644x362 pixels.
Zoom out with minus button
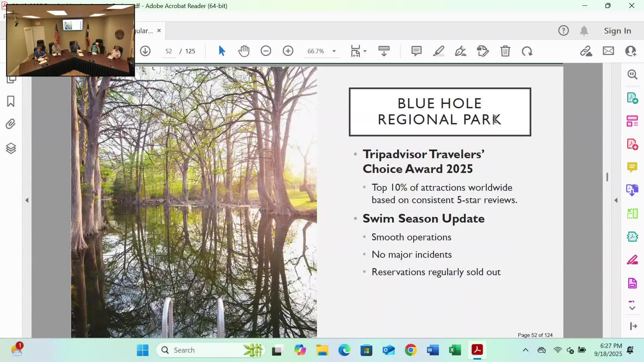(266, 51)
